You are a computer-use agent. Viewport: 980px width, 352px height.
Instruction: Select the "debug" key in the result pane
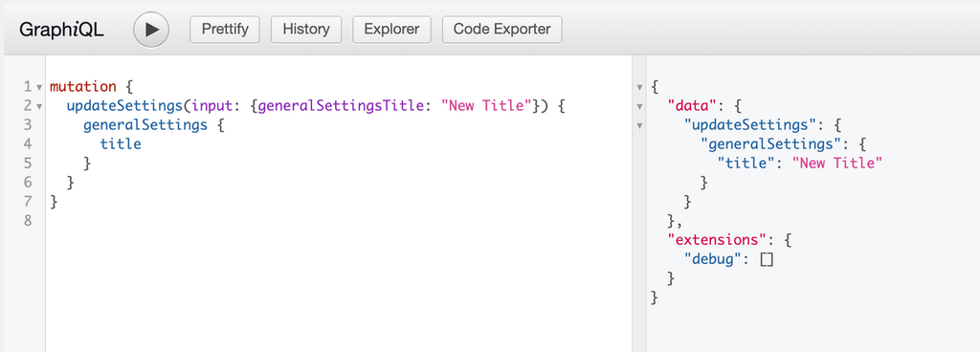pos(712,259)
